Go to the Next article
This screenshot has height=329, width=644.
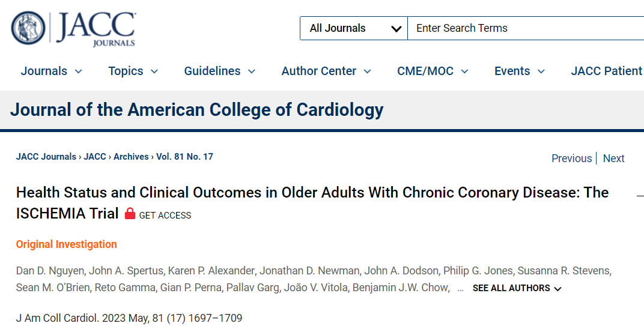(613, 158)
